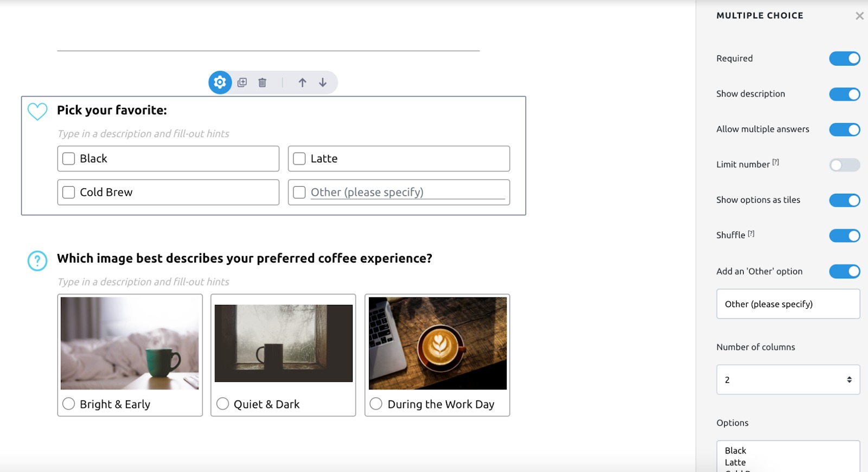
Task: Select the Quiet & Dark radio option
Action: (222, 404)
